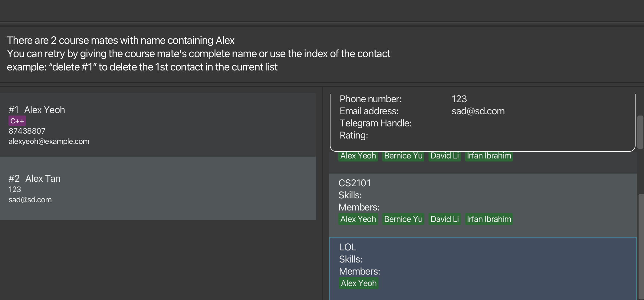Click the purple C++ skill tag
The image size is (644, 300).
tap(17, 121)
